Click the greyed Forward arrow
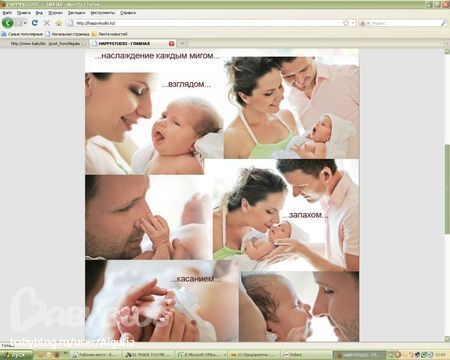Screen dimensions: 450x360 point(19,23)
